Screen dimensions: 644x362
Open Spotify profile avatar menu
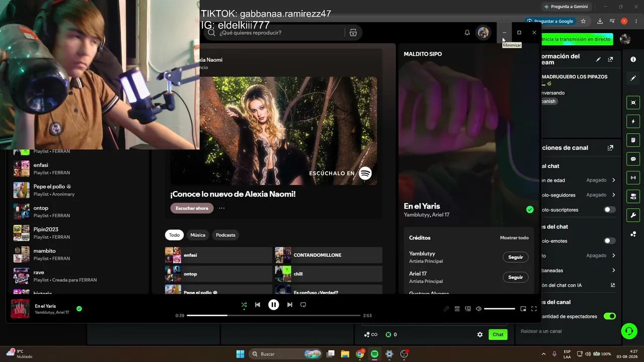(x=484, y=33)
